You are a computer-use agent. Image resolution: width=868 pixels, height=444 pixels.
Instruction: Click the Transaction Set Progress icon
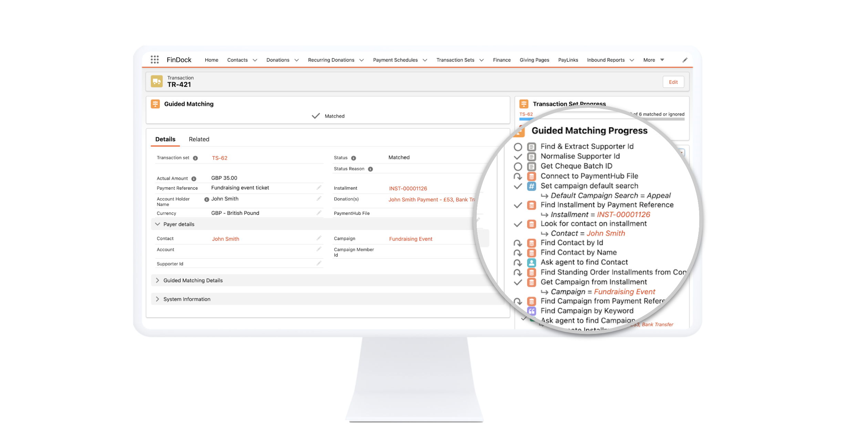point(524,104)
